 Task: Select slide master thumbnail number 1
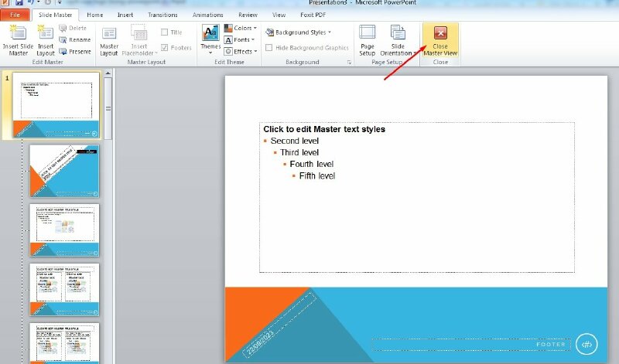point(56,105)
